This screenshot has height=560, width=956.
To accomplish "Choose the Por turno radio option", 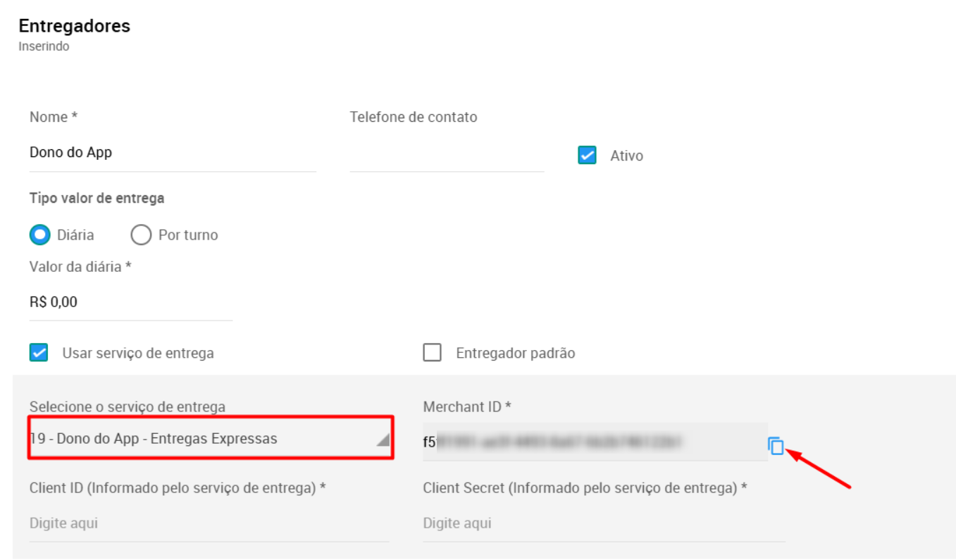I will tap(141, 235).
